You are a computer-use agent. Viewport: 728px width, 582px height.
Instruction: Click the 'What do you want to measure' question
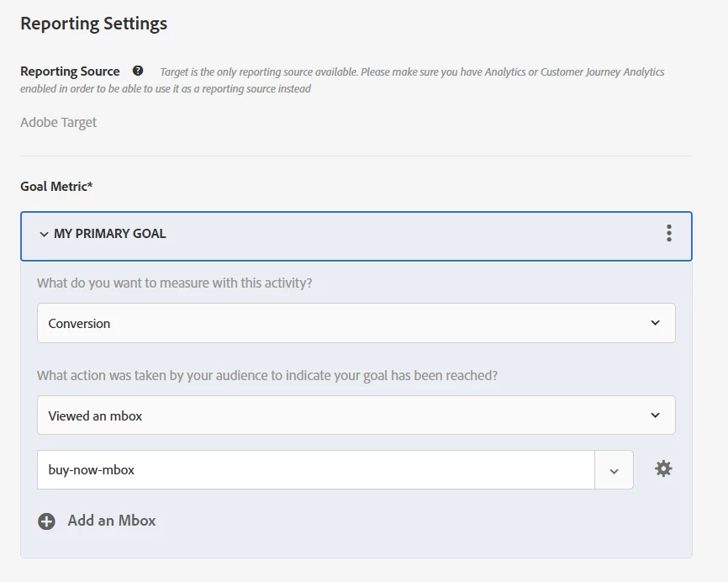175,283
